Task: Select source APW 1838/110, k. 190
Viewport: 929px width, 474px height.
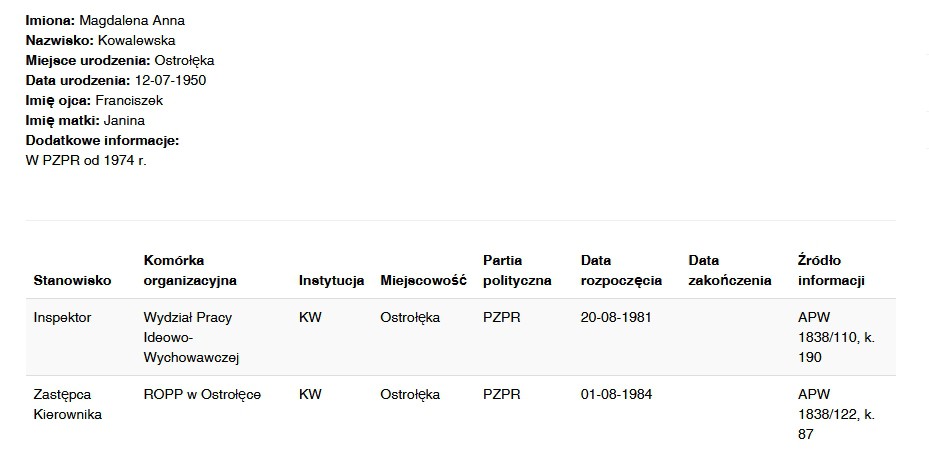Action: [836, 337]
